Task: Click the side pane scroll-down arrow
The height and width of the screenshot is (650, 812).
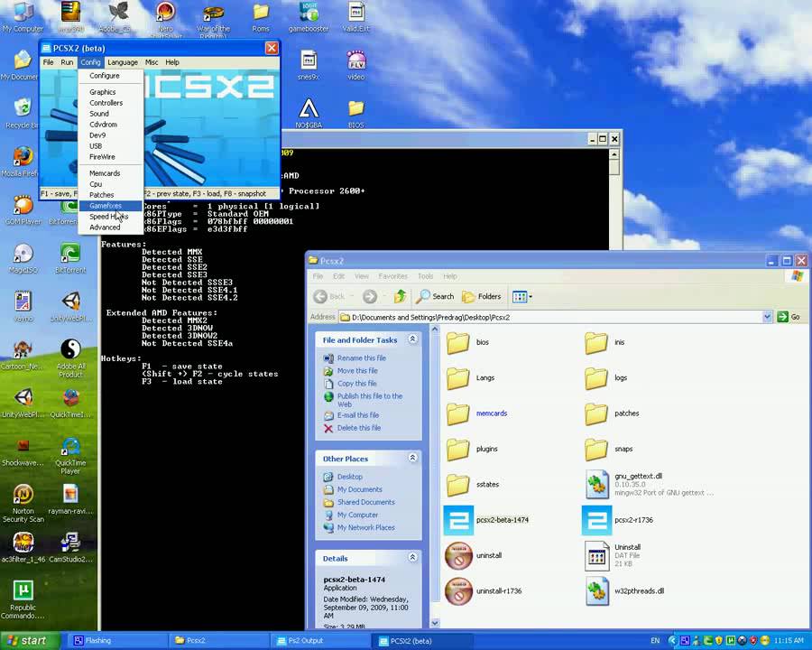Action: click(x=435, y=623)
